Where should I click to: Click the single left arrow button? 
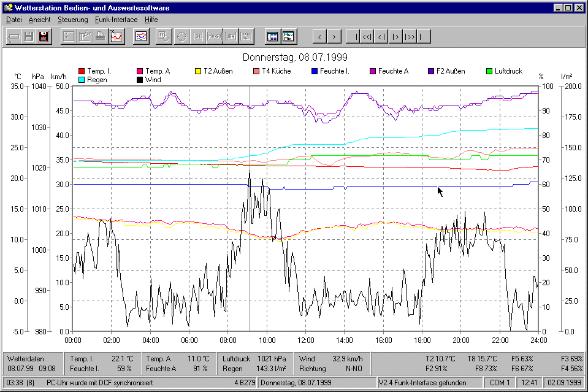pyautogui.click(x=319, y=37)
